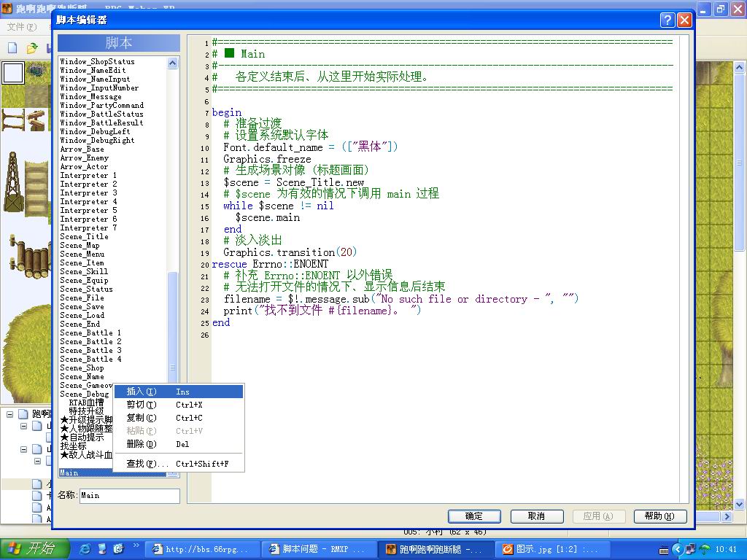The width and height of the screenshot is (747, 560).
Task: Choose 剪切(T) from the context menu
Action: [179, 405]
